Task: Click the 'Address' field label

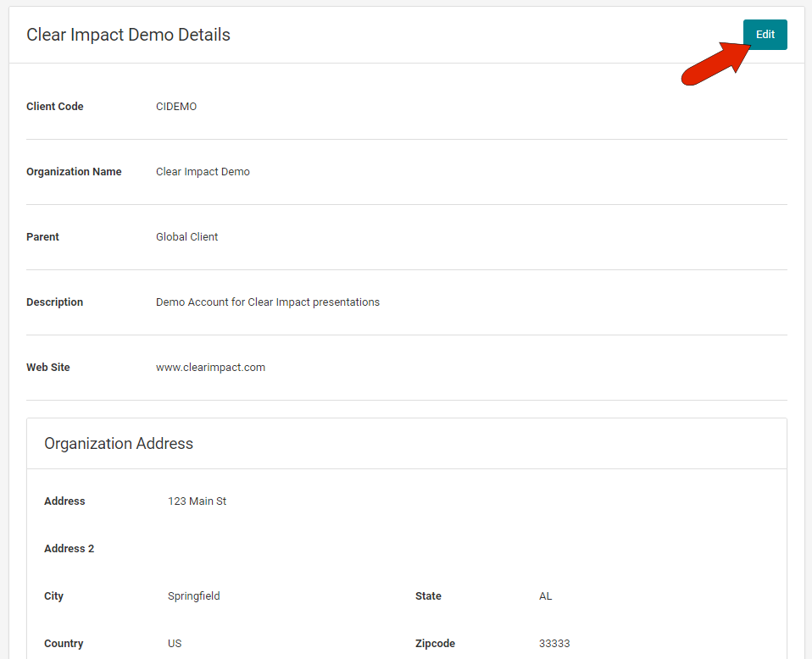Action: pos(64,501)
